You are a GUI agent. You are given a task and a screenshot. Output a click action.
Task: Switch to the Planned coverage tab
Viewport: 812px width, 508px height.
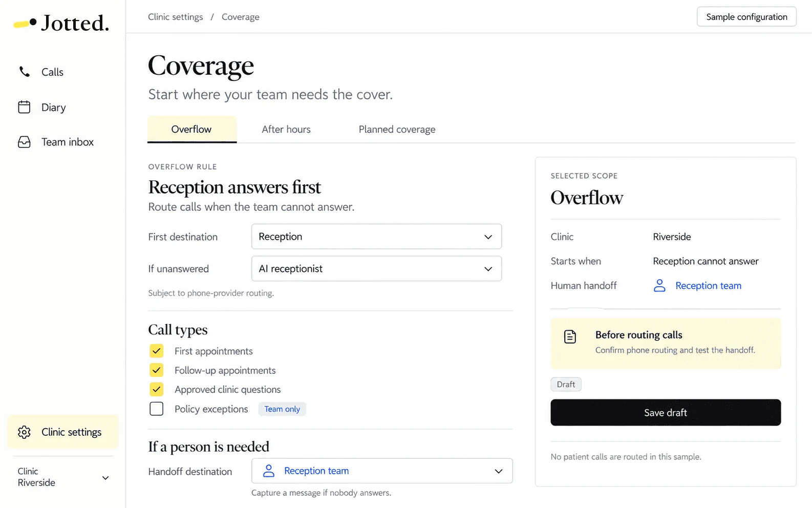click(x=397, y=130)
